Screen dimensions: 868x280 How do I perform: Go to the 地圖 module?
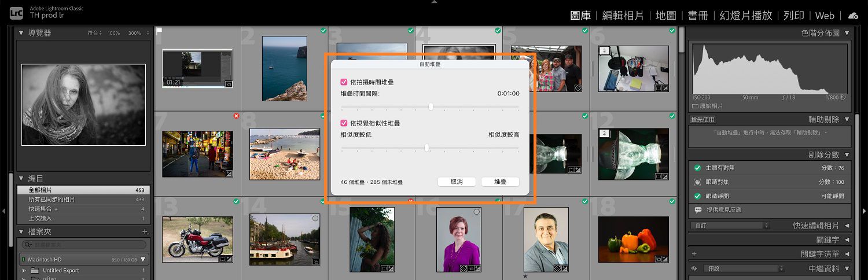665,16
